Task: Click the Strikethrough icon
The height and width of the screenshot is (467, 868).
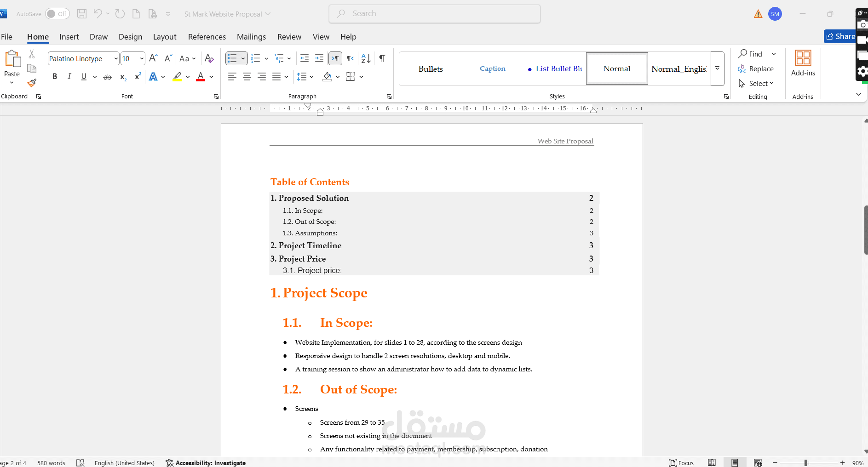Action: coord(108,77)
